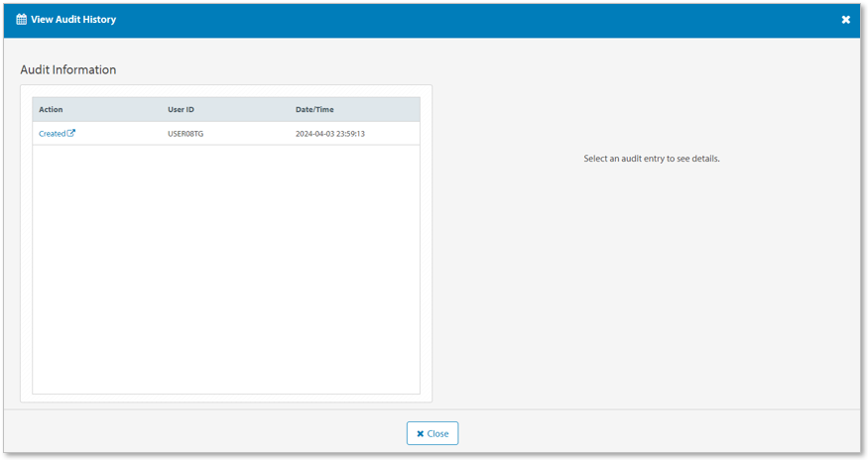Sort by the User ID column header

(181, 109)
